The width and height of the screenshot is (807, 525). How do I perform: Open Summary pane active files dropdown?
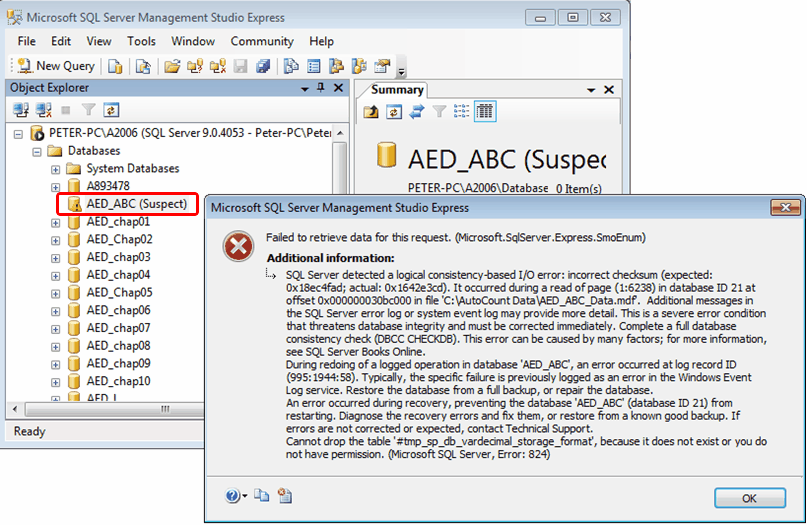(x=591, y=90)
